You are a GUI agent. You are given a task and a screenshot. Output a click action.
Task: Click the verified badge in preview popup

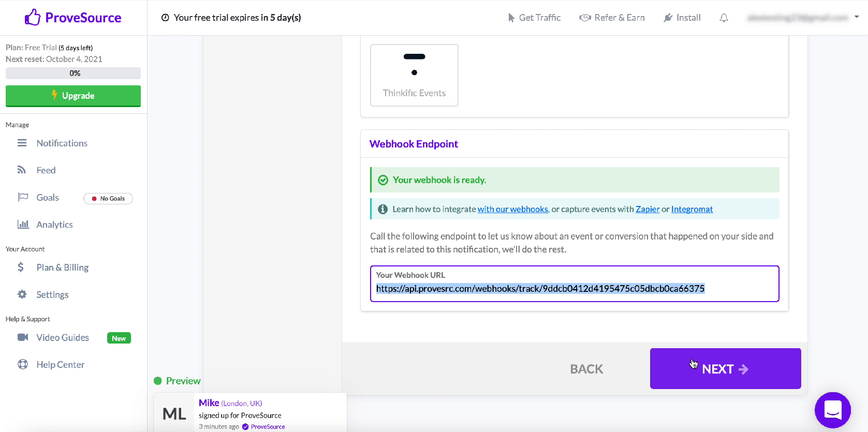pyautogui.click(x=245, y=427)
